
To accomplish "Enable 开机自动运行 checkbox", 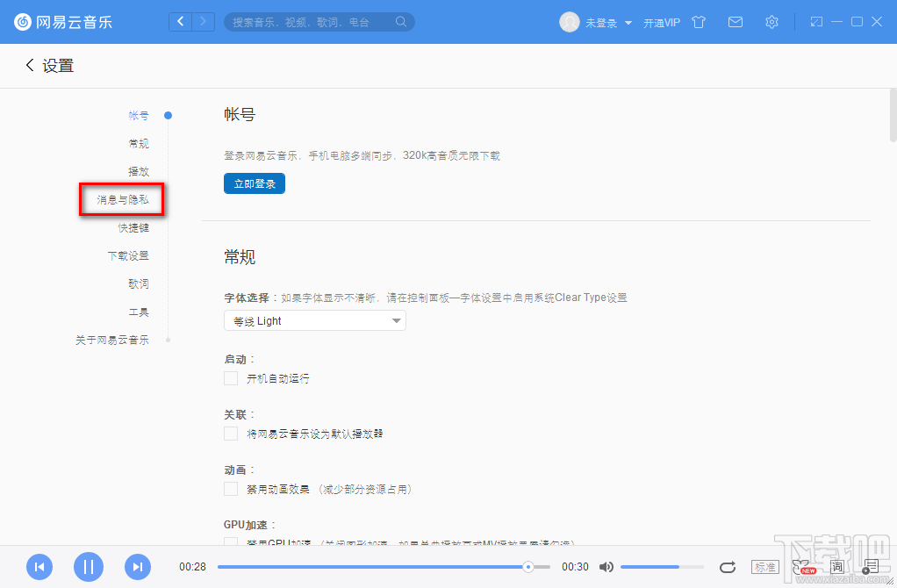I will point(230,378).
